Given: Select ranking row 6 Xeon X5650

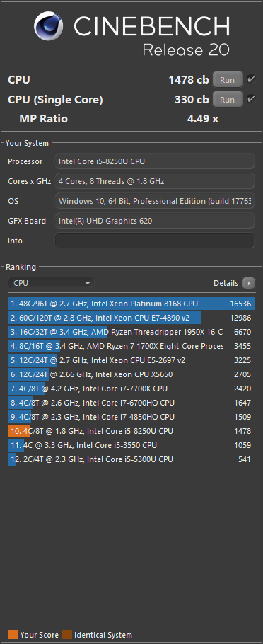Looking at the screenshot, I should 131,374.
